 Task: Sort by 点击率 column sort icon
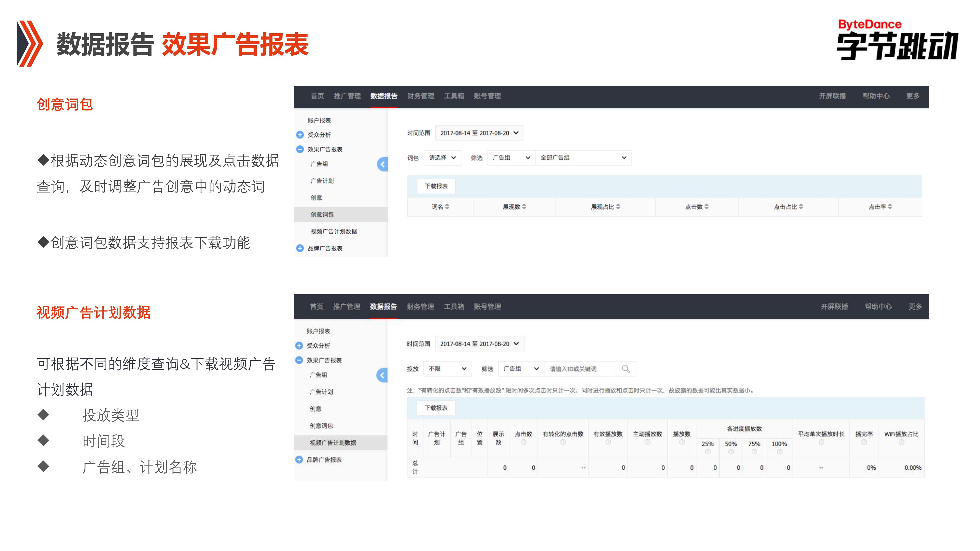[890, 206]
